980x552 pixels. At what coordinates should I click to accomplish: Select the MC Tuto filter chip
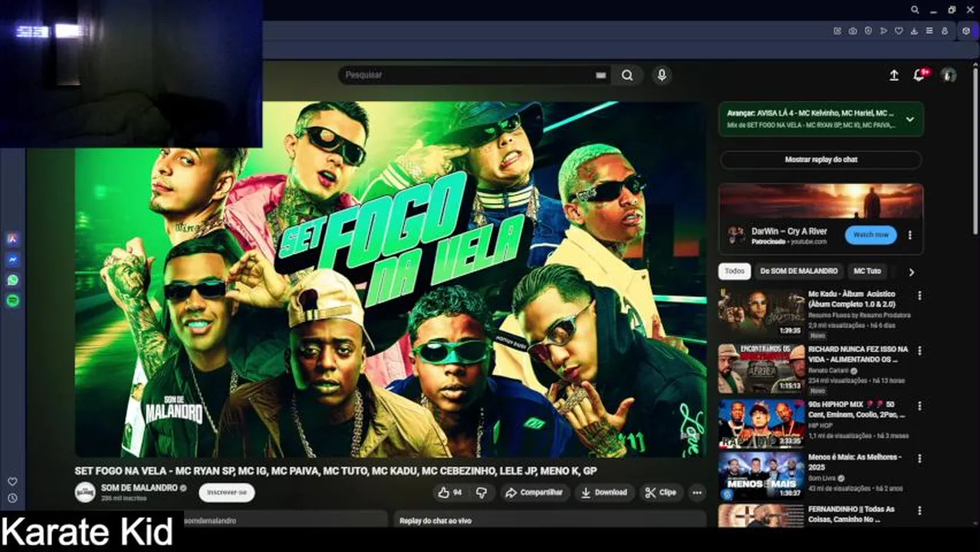pyautogui.click(x=867, y=271)
